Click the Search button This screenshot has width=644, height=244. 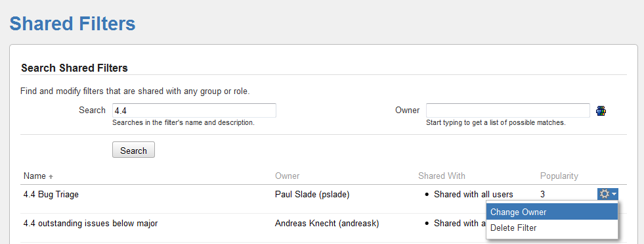pos(133,150)
